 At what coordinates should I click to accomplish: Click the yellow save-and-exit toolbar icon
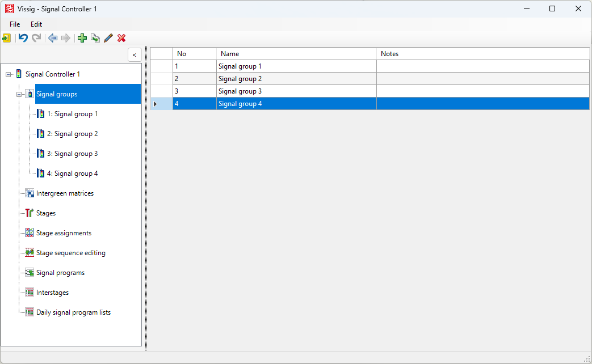pyautogui.click(x=6, y=38)
